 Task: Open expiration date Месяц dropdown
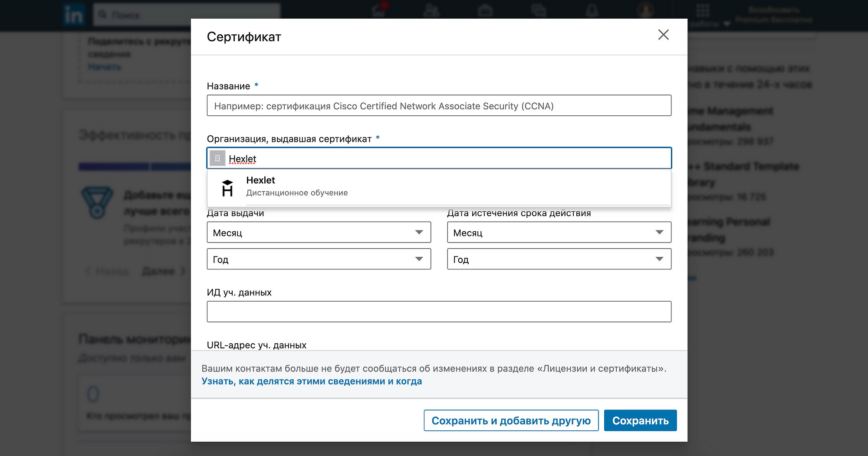coord(559,233)
